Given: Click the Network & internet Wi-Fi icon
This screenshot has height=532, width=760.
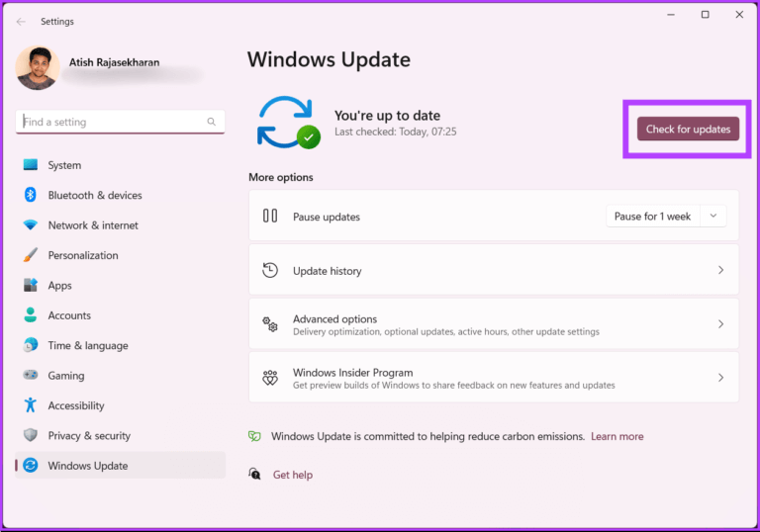Looking at the screenshot, I should [x=30, y=224].
